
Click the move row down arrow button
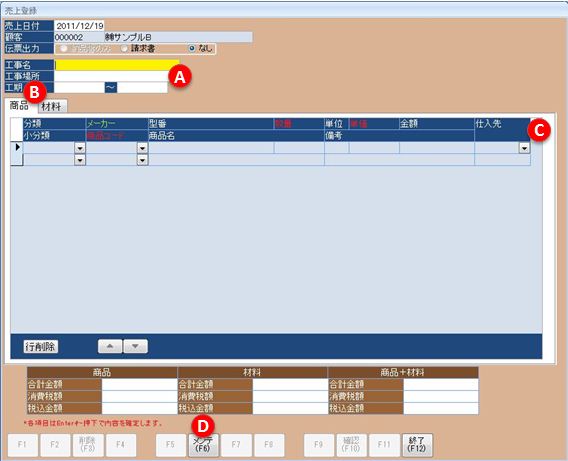click(x=135, y=347)
